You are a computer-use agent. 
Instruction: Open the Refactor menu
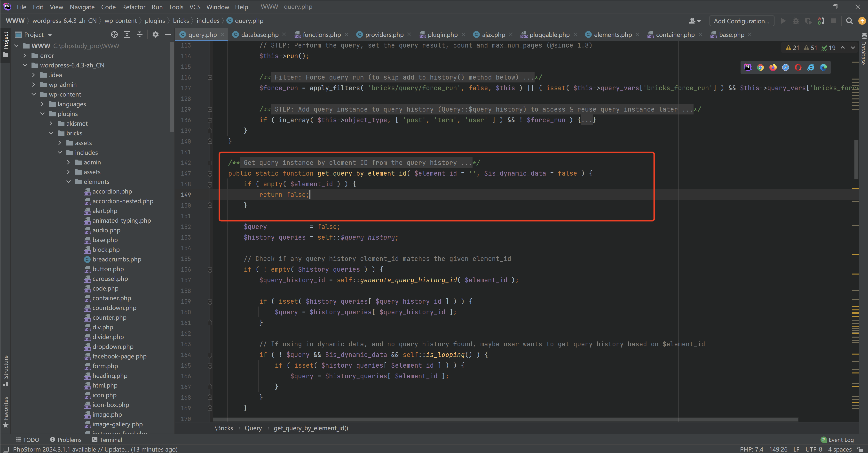134,7
